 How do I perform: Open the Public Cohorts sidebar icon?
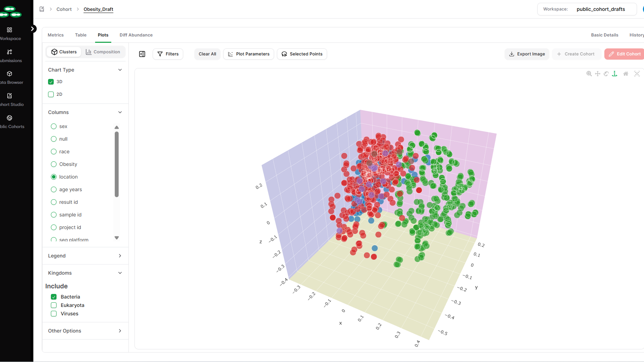click(9, 118)
